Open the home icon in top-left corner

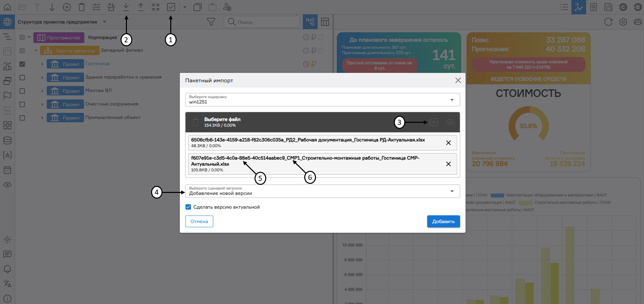[7, 7]
